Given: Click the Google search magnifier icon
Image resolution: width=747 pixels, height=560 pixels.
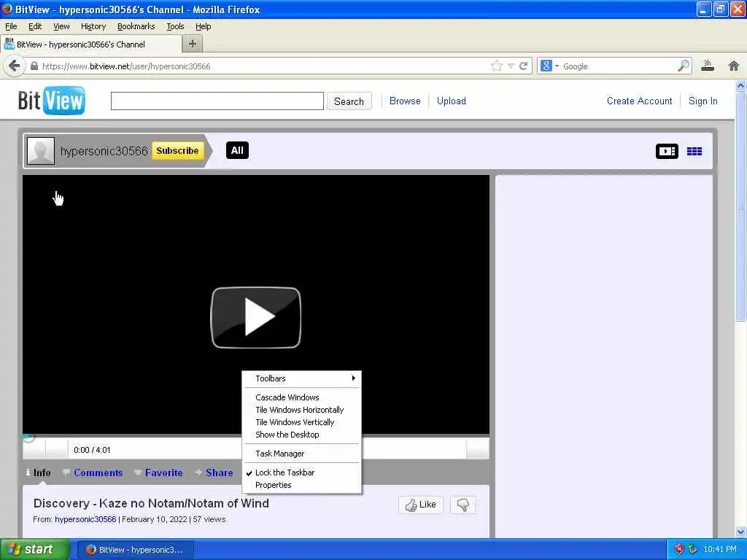Looking at the screenshot, I should (683, 66).
